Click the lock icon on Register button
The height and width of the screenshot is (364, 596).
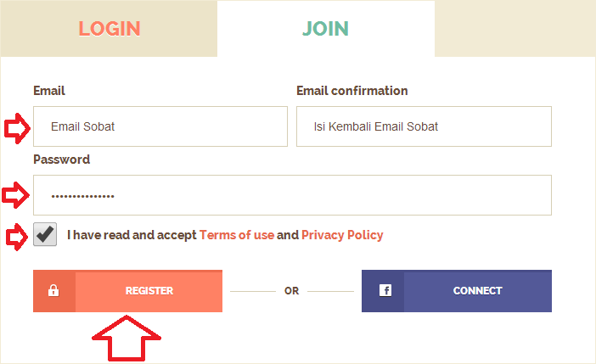click(x=53, y=291)
